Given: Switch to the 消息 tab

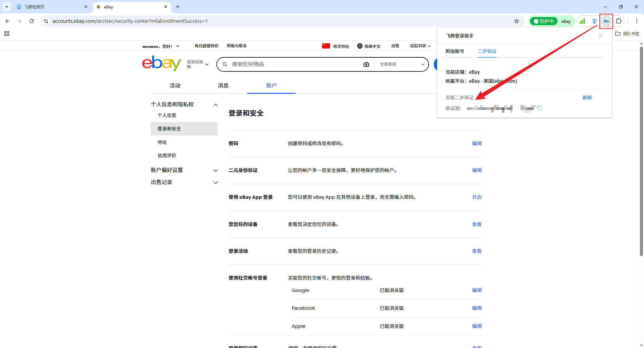Looking at the screenshot, I should [x=223, y=85].
